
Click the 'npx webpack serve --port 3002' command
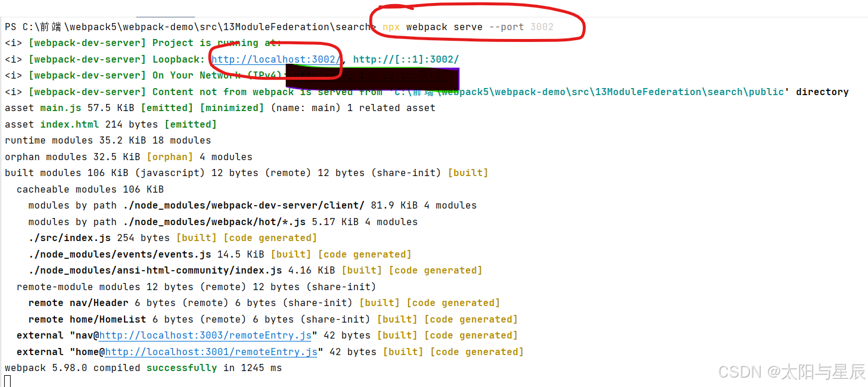(x=468, y=27)
